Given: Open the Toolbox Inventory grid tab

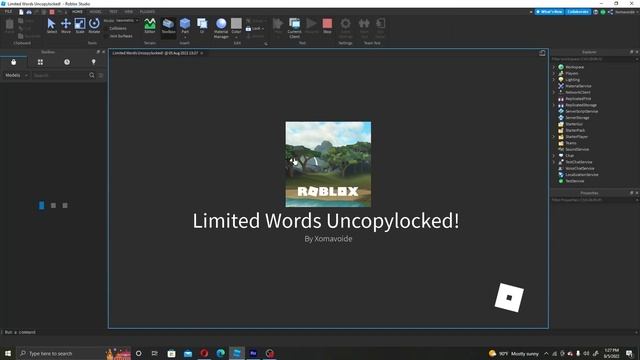Looking at the screenshot, I should click(x=40, y=62).
